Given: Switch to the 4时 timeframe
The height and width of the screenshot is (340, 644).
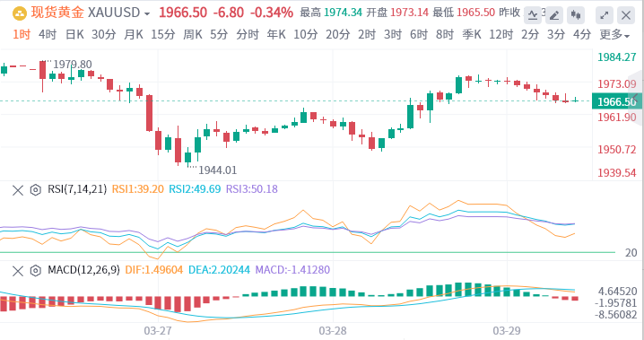Looking at the screenshot, I should (48, 35).
